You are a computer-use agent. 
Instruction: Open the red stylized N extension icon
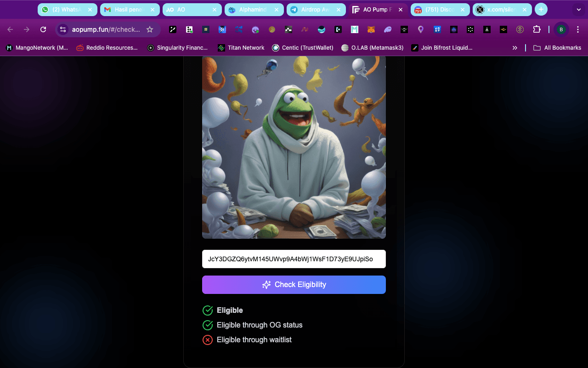coord(305,29)
